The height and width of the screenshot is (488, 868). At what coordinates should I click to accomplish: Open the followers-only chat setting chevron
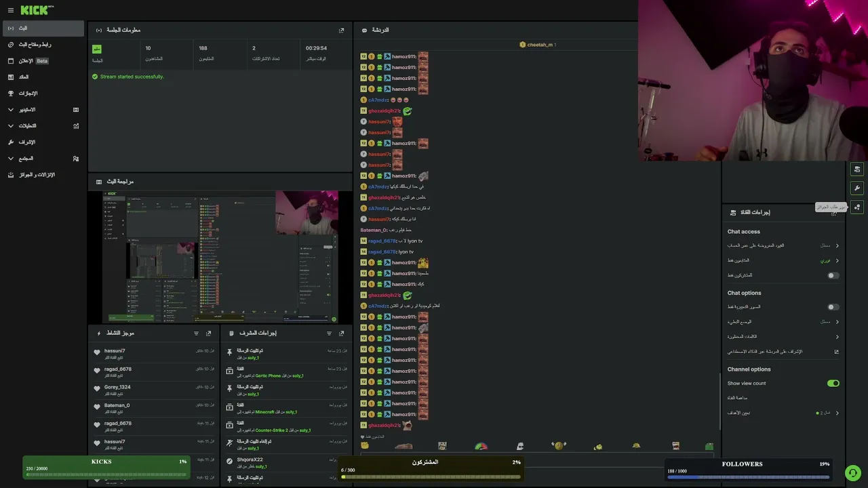point(837,261)
